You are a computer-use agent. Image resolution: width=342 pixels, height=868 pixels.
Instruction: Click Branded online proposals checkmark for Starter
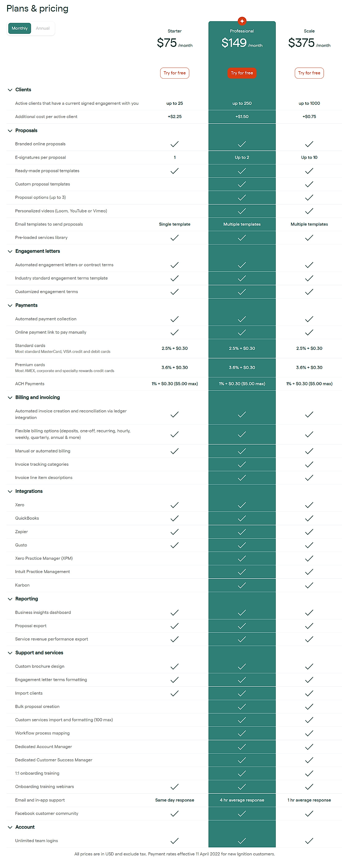[x=174, y=144]
